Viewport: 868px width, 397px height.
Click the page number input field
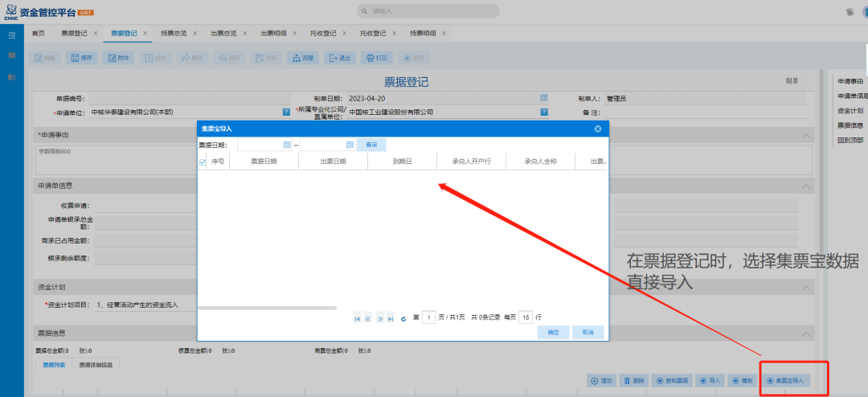[x=429, y=318]
